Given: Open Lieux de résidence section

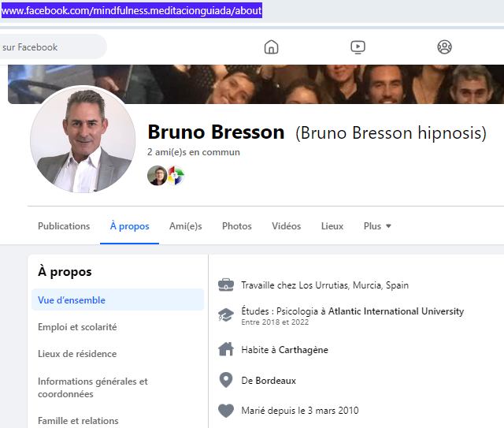Looking at the screenshot, I should (77, 354).
